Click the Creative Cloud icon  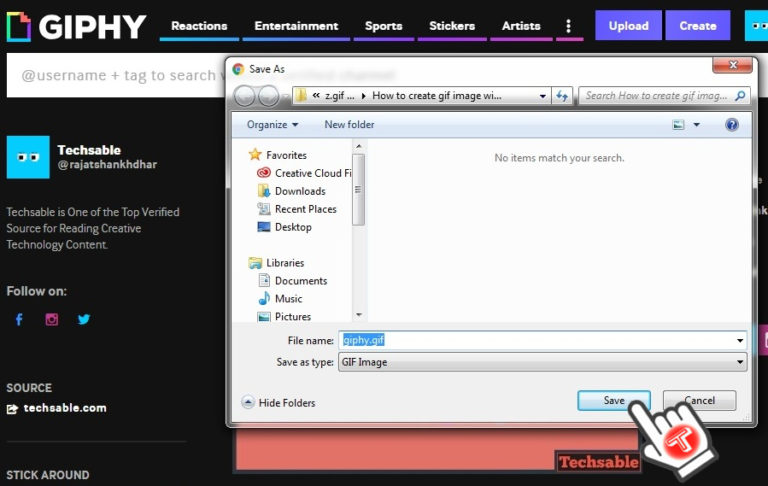[x=264, y=173]
